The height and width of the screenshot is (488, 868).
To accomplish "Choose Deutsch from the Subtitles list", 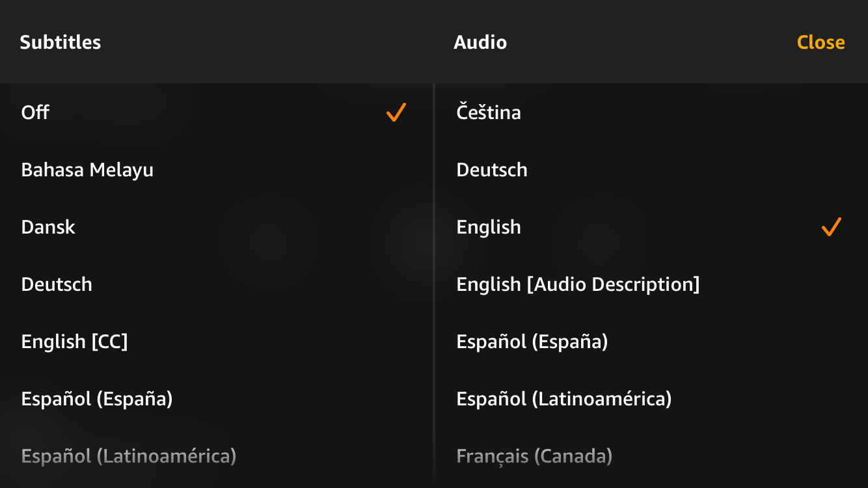I will pos(57,284).
